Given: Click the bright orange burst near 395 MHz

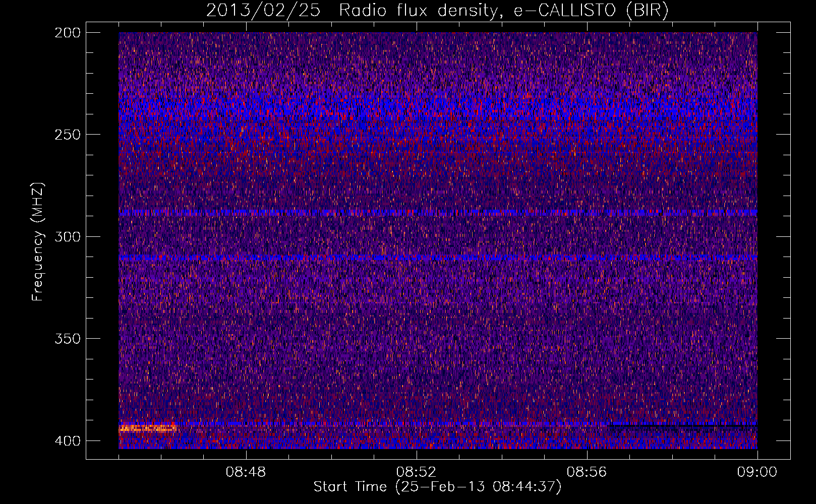Looking at the screenshot, I should tap(147, 429).
